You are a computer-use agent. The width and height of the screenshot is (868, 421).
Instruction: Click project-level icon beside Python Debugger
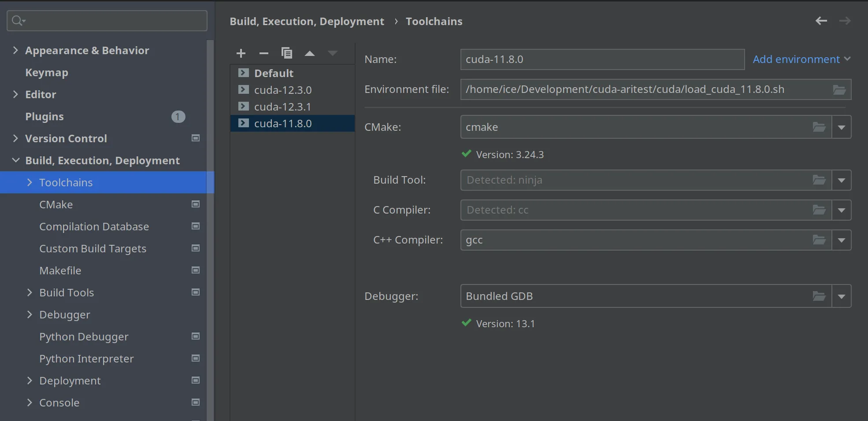pos(196,336)
